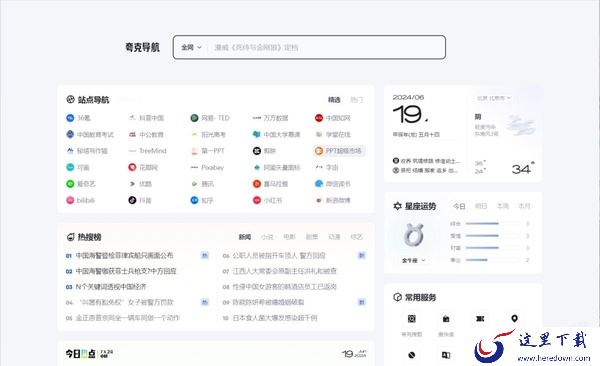Image resolution: width=600 pixels, height=366 pixels.
Task: Expand the 全网 search scope dropdown
Action: pos(191,47)
